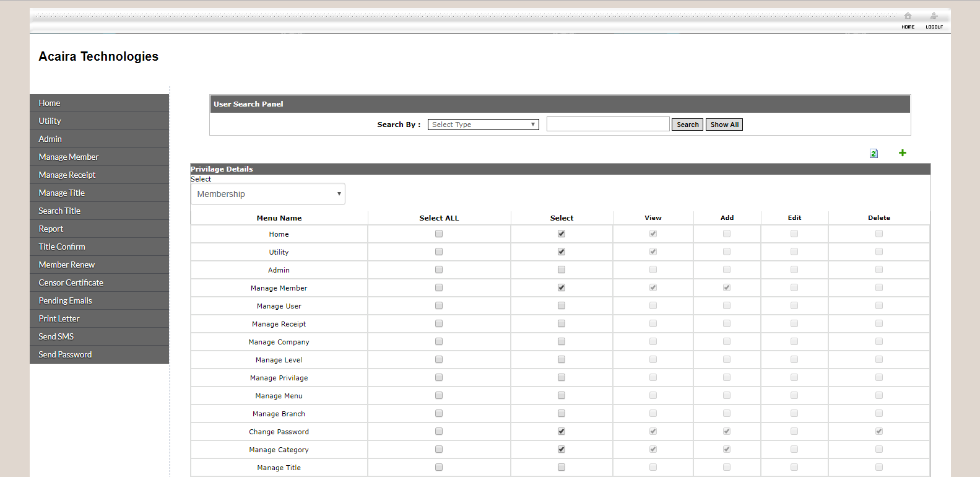Click the Acaira Technologies heading
980x477 pixels.
pyautogui.click(x=98, y=56)
